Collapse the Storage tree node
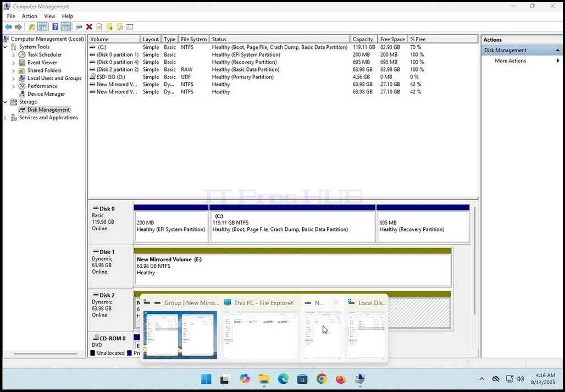 (5, 102)
